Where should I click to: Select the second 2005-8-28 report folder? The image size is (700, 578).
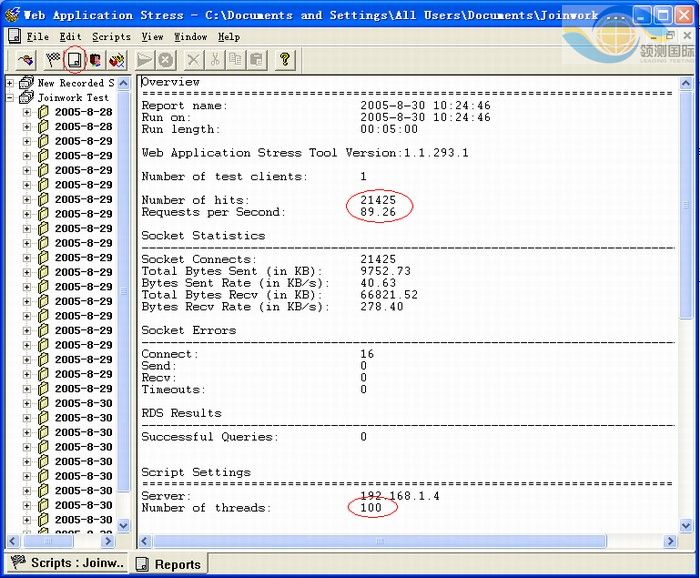[x=83, y=127]
